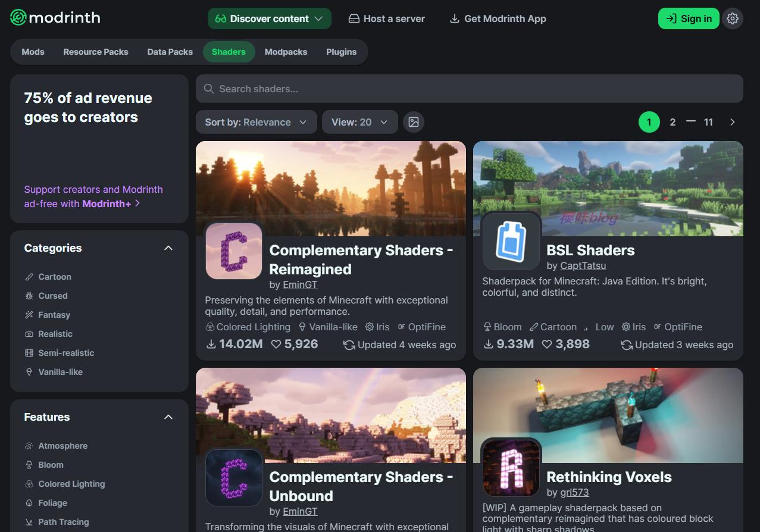Open the settings gear icon
The image size is (760, 532).
coord(733,18)
